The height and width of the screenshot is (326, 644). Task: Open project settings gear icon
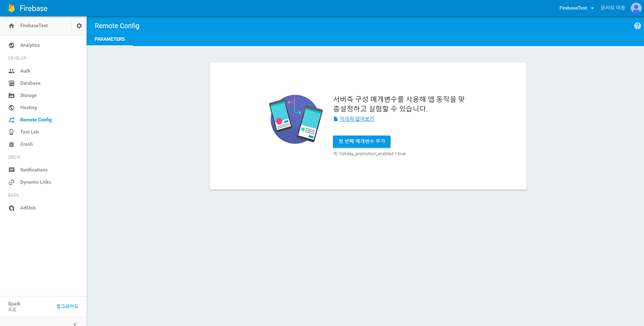coord(79,26)
